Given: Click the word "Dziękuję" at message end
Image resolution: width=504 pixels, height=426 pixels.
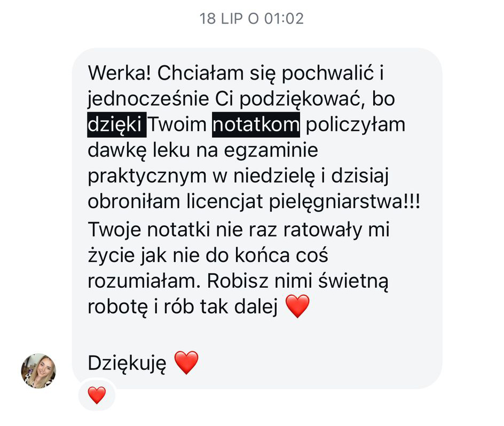Looking at the screenshot, I should click(127, 364).
